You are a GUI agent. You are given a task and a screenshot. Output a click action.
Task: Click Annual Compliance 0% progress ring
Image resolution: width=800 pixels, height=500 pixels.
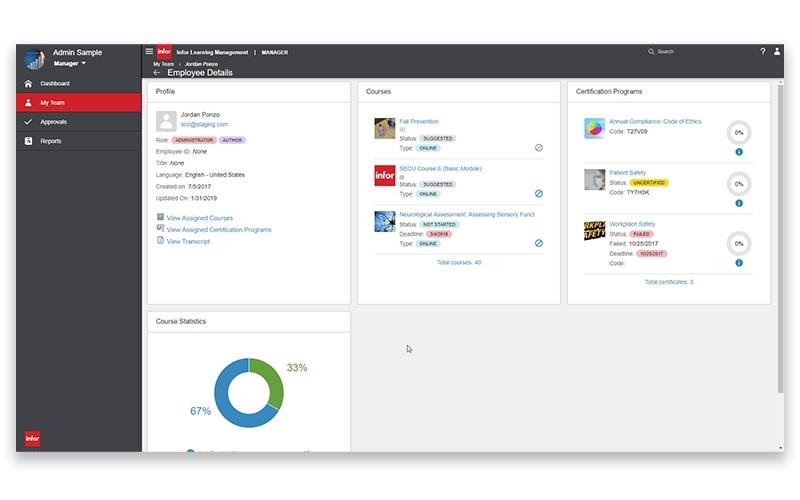739,133
